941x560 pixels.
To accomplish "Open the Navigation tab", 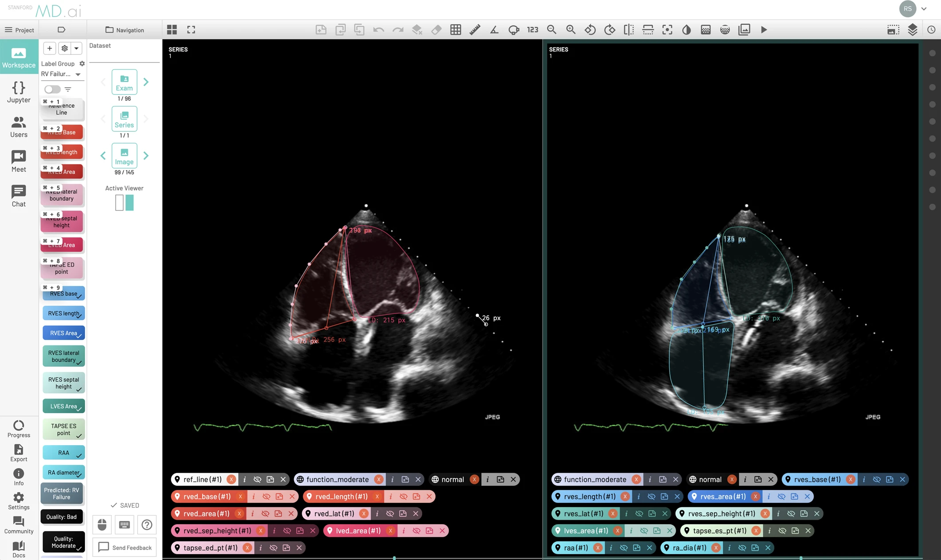I will 125,30.
